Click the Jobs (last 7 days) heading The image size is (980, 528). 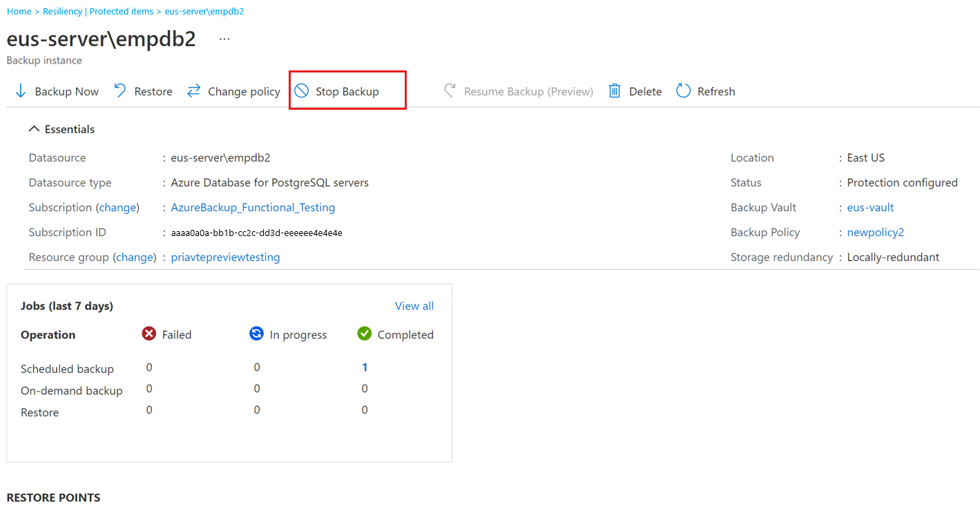point(67,306)
